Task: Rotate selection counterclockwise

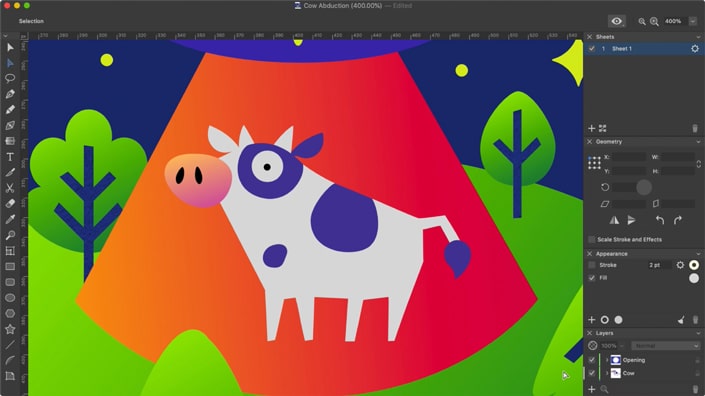Action: (660, 220)
